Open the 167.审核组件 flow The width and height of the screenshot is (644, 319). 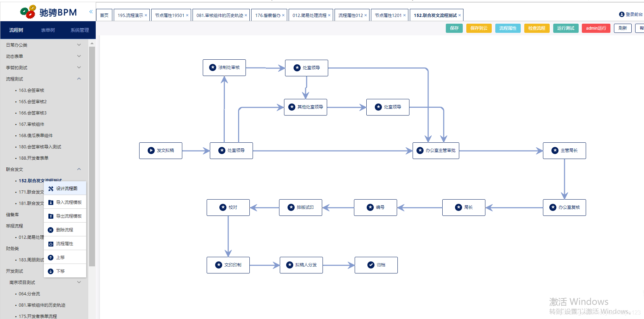(x=31, y=124)
